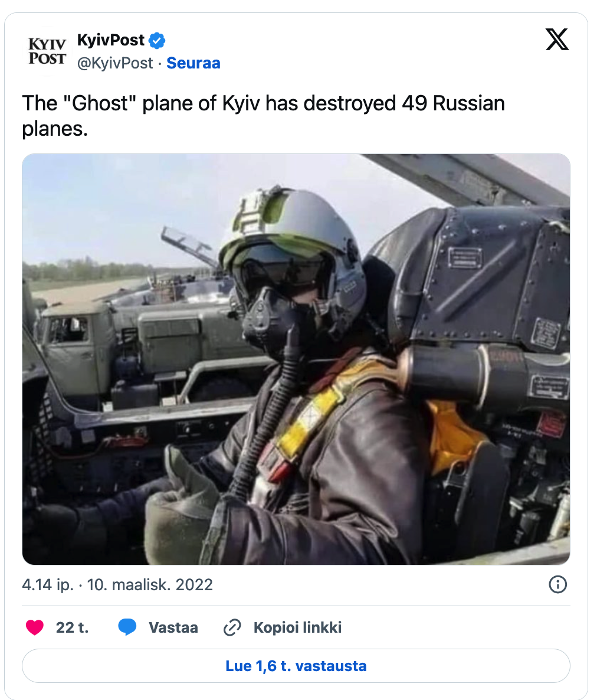Open the X logo in the corner
Screen dimensions: 610x700
click(x=557, y=40)
